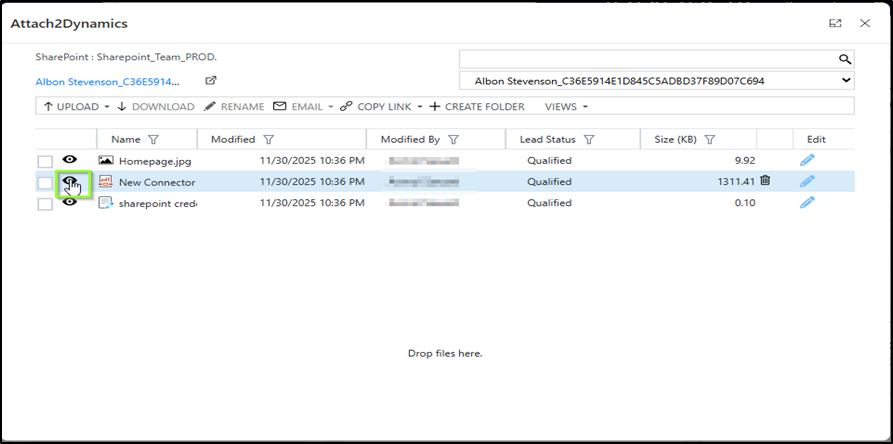Image resolution: width=893 pixels, height=444 pixels.
Task: Filter the Lead Status column
Action: (x=589, y=140)
